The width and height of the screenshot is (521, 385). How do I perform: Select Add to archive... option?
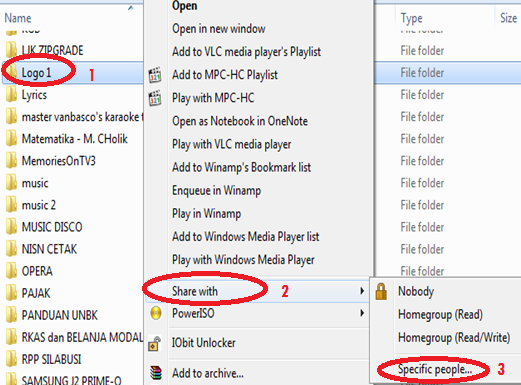click(208, 373)
